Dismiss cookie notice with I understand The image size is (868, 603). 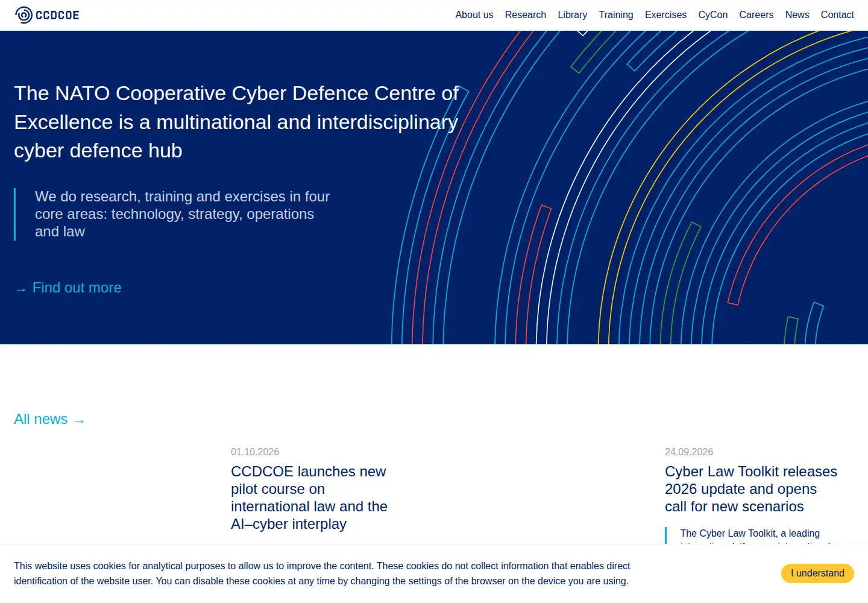817,573
